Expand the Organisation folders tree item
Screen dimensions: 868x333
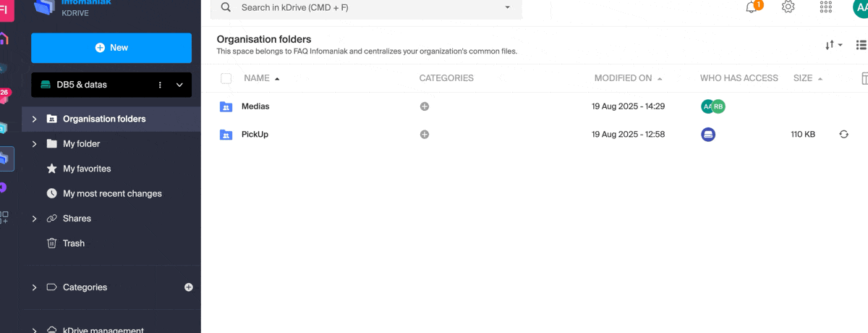pyautogui.click(x=34, y=119)
